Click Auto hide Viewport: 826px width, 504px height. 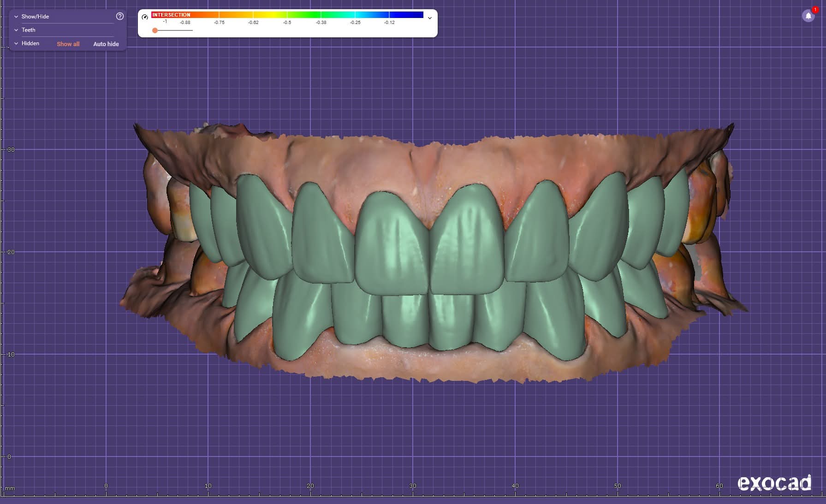tap(106, 44)
